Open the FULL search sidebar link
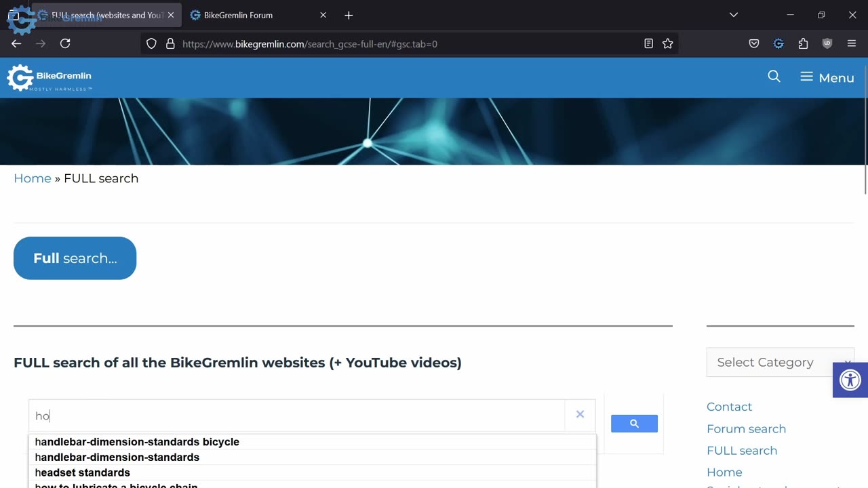 point(742,451)
